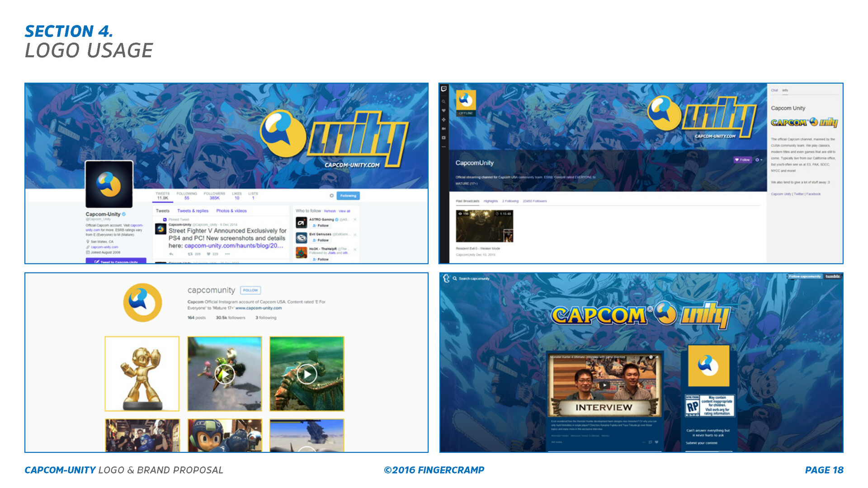Screen dimensions: 868x488
Task: Open the Resident Evil 0 broadcast thumbnail
Action: click(484, 226)
